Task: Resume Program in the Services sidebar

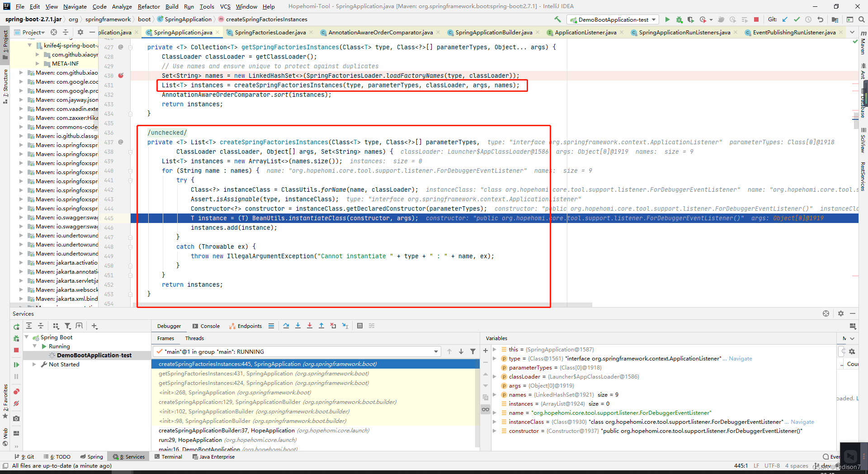Action: 16,365
